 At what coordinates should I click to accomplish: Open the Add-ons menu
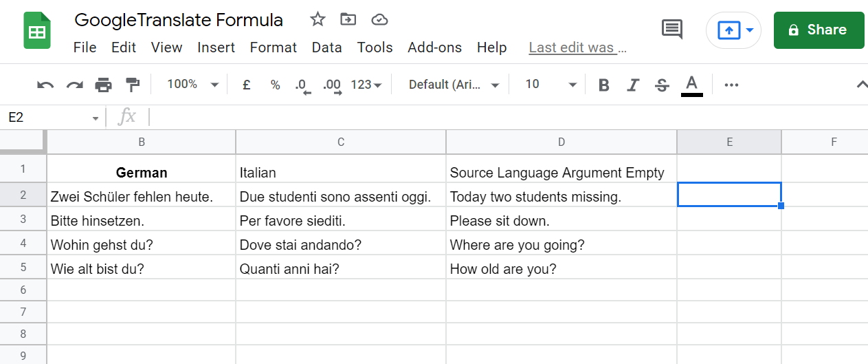[x=434, y=47]
